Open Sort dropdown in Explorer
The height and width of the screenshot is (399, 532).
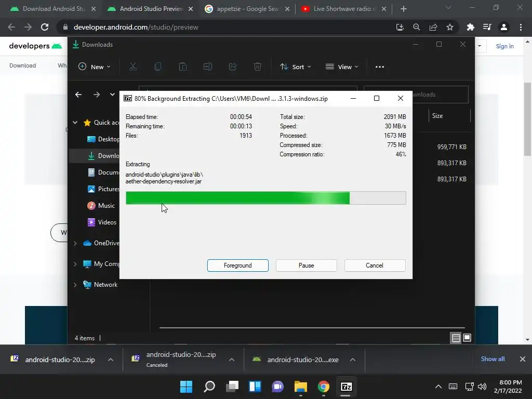tap(295, 67)
